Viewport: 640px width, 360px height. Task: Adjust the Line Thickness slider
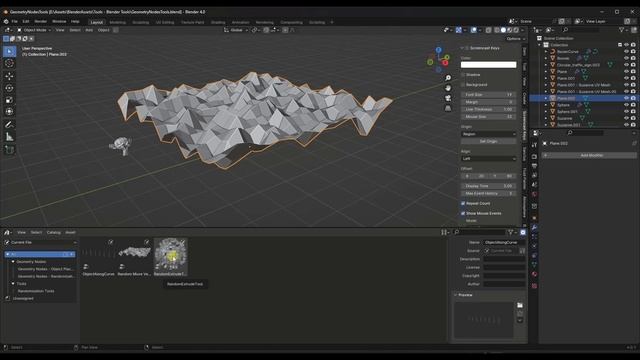[x=488, y=109]
